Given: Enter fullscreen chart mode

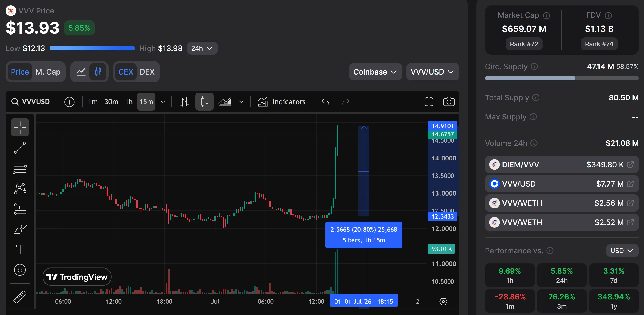Looking at the screenshot, I should click(x=429, y=102).
